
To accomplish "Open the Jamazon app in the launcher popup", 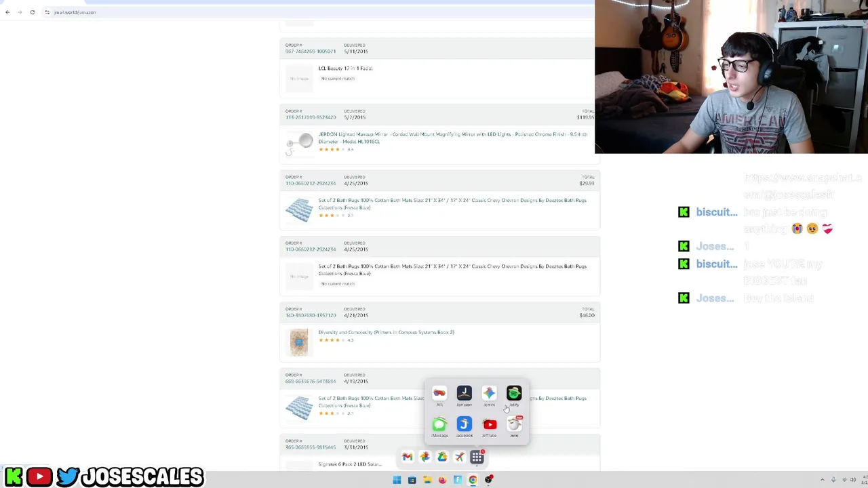I will pos(464,393).
